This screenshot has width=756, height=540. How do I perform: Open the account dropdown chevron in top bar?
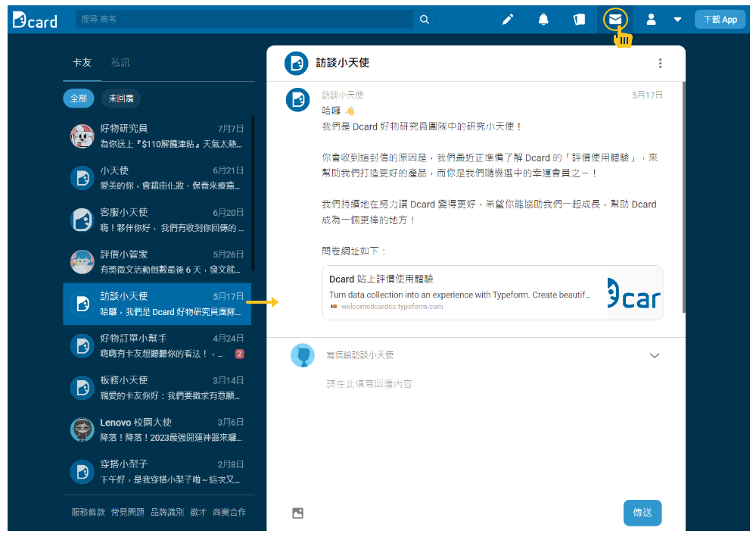tap(676, 19)
